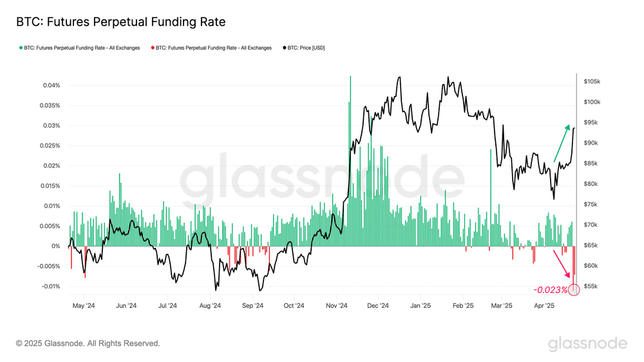Click the black BTC Price legend dot
The image size is (644, 362).
coord(283,48)
